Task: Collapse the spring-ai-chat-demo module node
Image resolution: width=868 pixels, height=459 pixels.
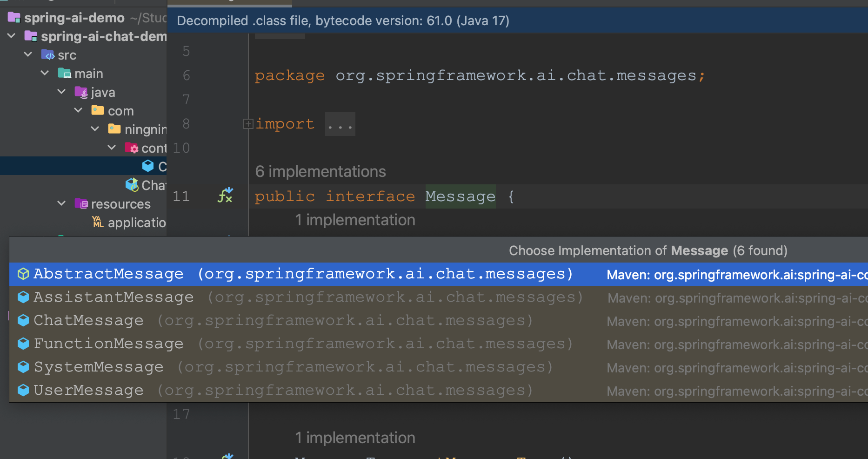Action: tap(12, 36)
